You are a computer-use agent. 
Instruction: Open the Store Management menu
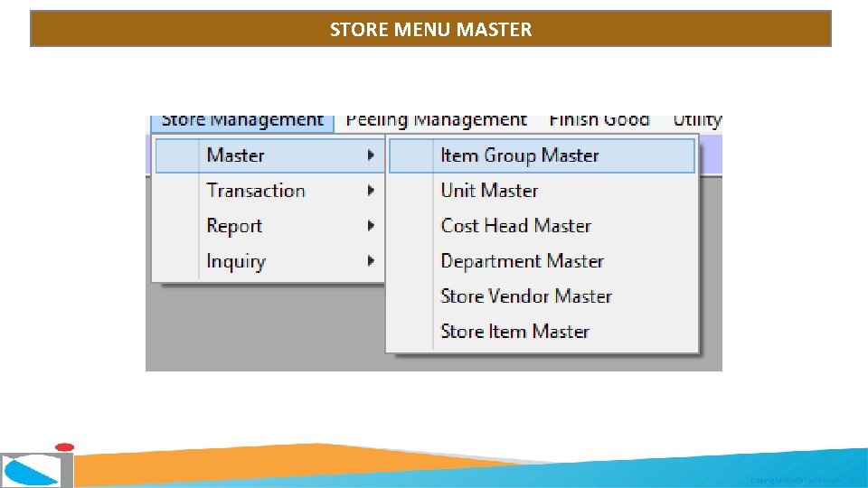click(x=242, y=123)
